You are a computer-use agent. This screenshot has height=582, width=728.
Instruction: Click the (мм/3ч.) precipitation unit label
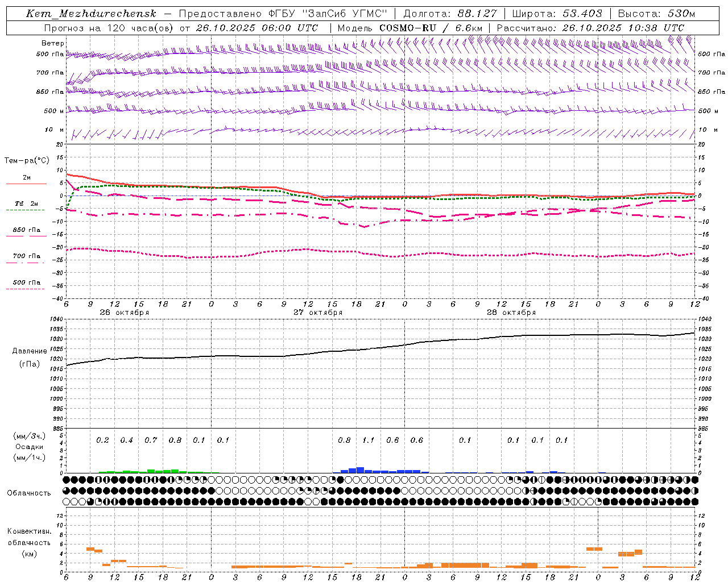29,436
